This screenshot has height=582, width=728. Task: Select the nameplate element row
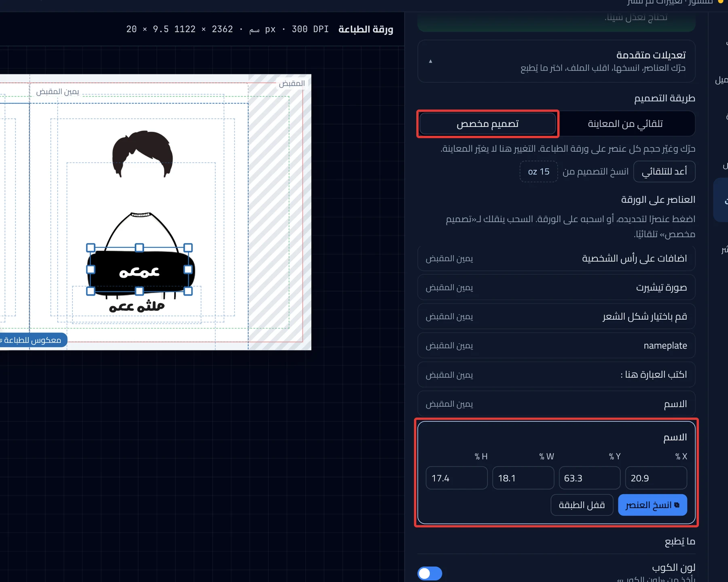click(556, 346)
